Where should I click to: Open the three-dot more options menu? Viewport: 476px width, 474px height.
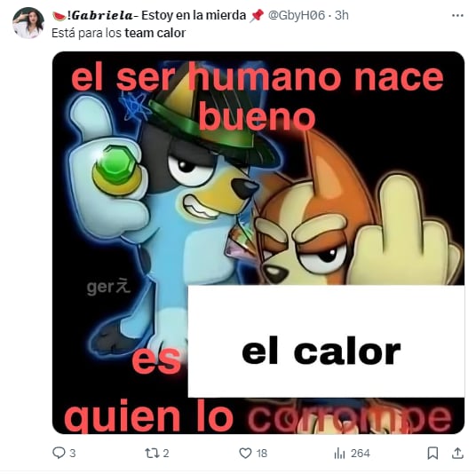tap(457, 15)
